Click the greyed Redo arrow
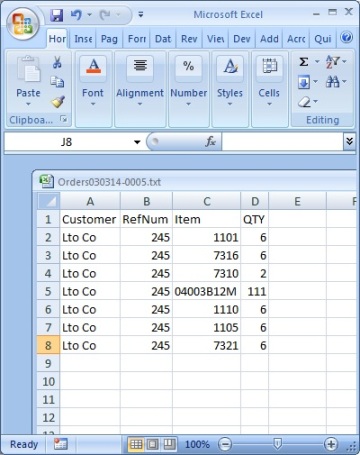The image size is (360, 455). pos(105,15)
